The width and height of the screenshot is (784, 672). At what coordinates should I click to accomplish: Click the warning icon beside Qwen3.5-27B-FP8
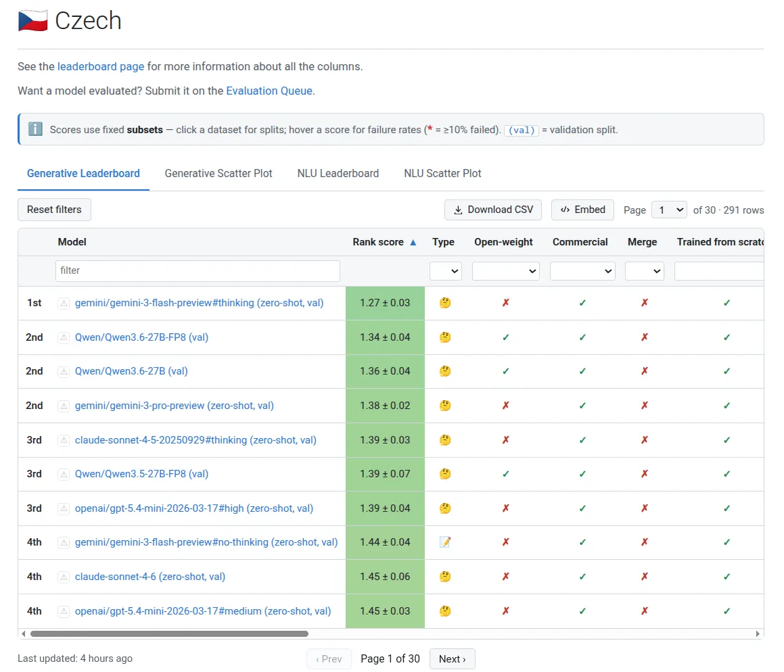(x=64, y=474)
